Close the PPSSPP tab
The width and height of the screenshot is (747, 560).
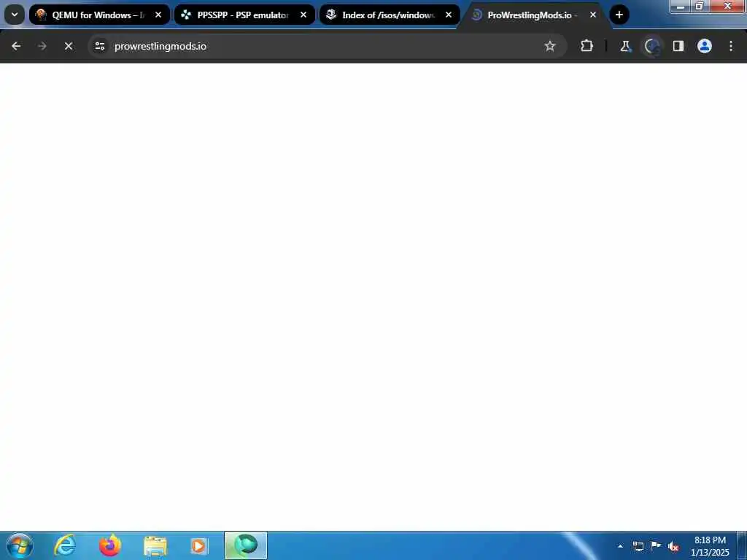pyautogui.click(x=303, y=15)
